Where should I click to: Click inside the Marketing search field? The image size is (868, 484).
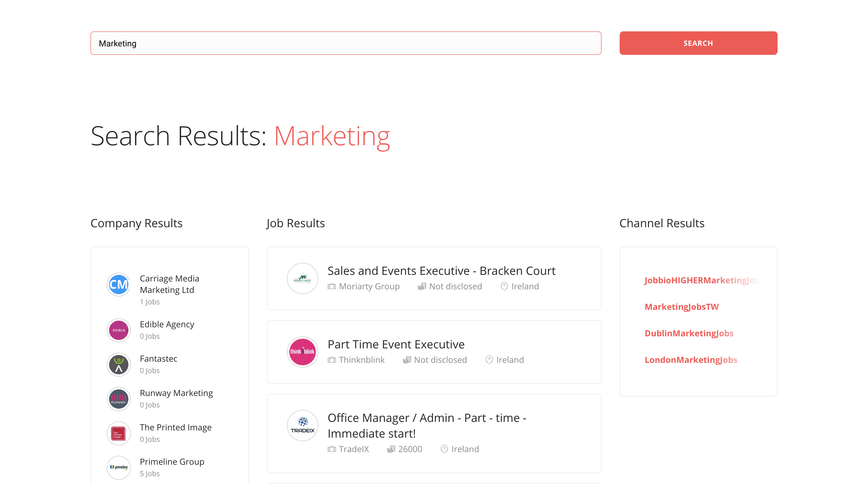[x=346, y=43]
